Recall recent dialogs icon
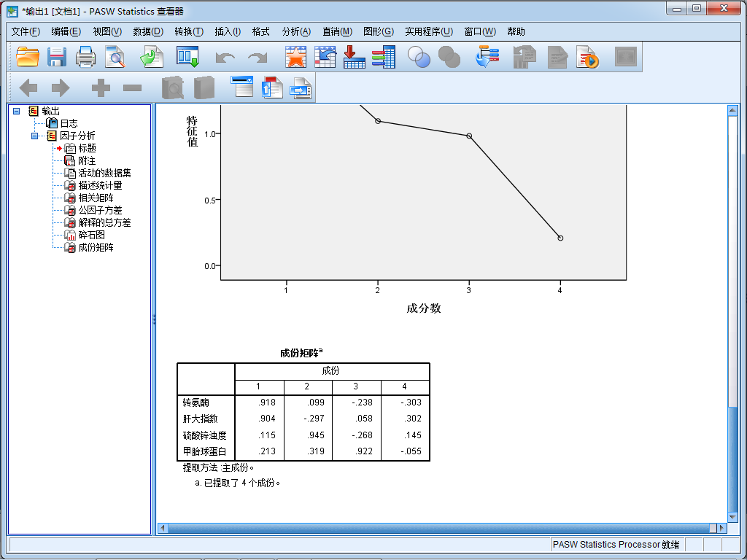The image size is (747, 560). [x=187, y=57]
